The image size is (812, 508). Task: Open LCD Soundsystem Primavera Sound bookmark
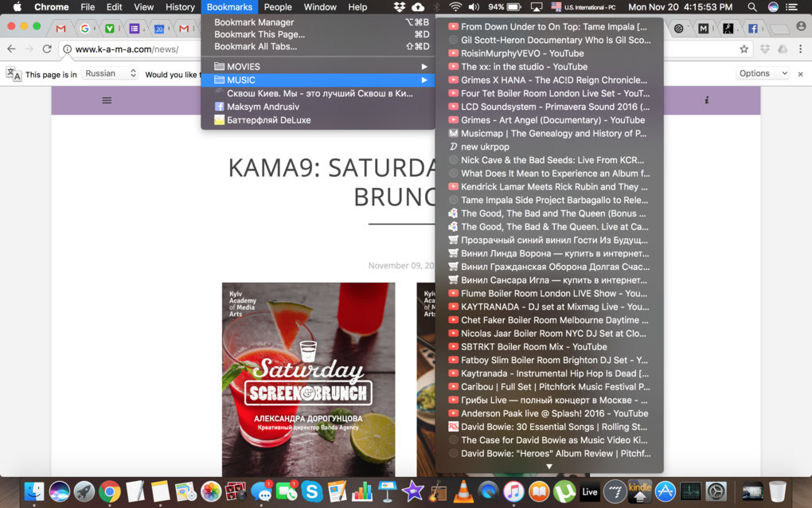[x=549, y=107]
